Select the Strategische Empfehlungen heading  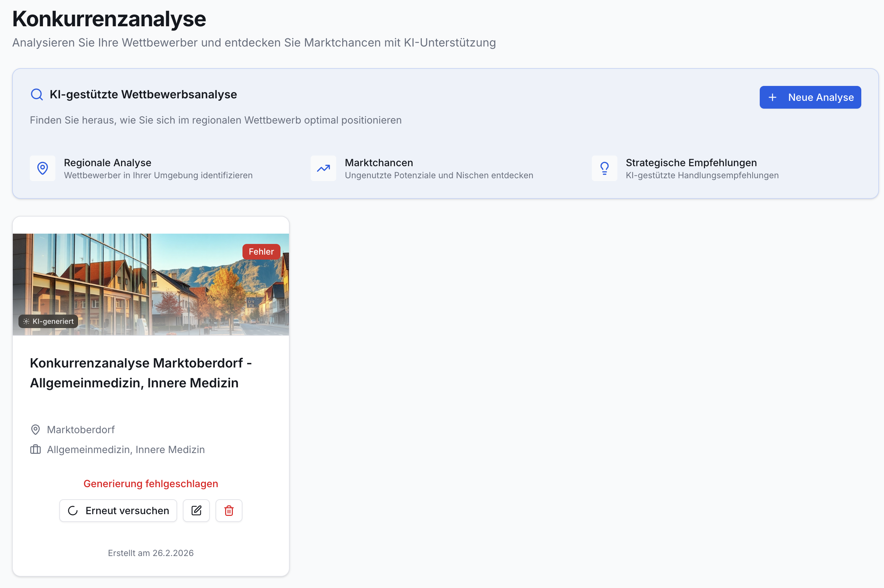click(x=691, y=163)
